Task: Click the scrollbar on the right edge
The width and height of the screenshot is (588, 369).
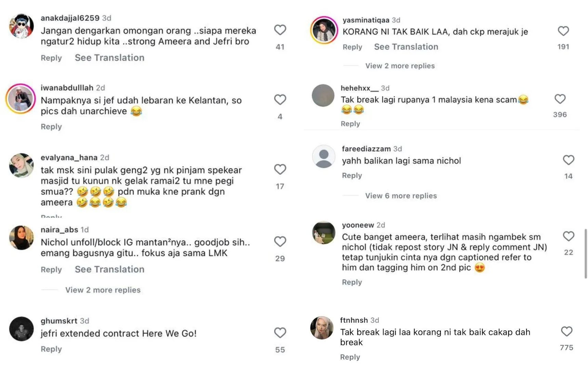Action: click(586, 254)
